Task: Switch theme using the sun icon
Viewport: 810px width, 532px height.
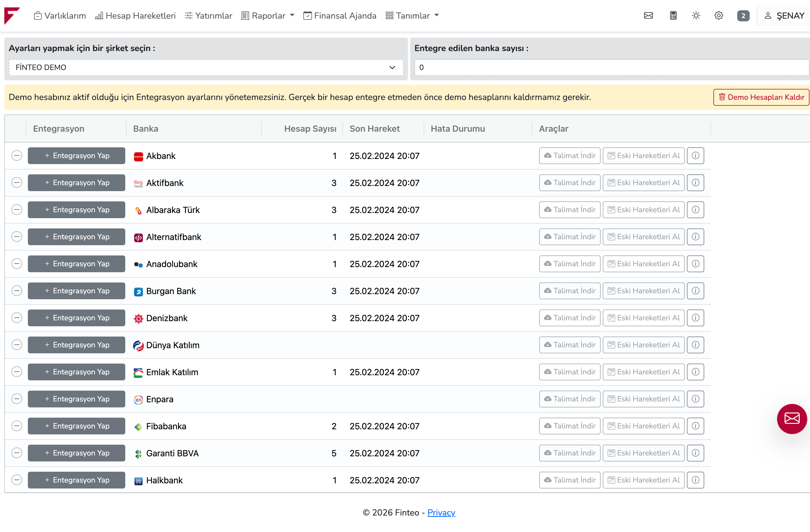Action: tap(696, 16)
